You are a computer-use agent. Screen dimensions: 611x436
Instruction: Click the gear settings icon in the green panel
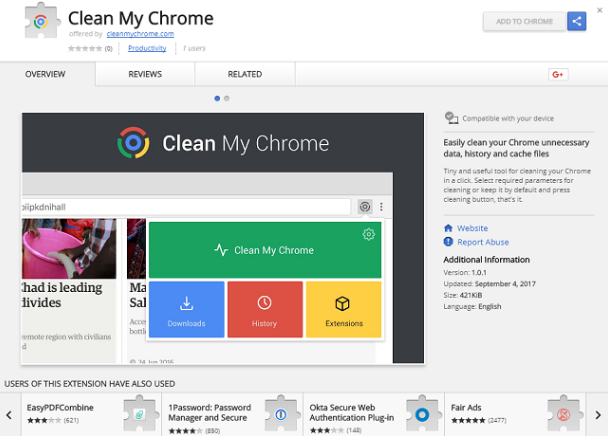coord(369,234)
